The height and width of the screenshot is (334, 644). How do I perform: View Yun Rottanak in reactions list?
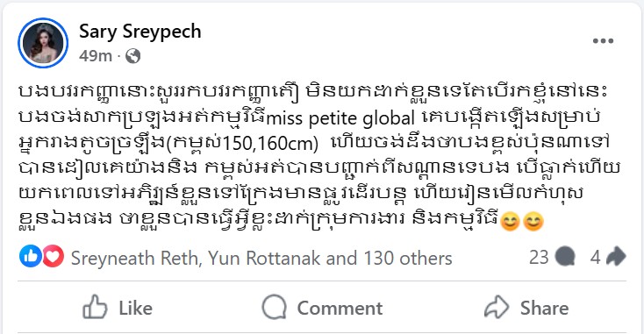pos(264,259)
